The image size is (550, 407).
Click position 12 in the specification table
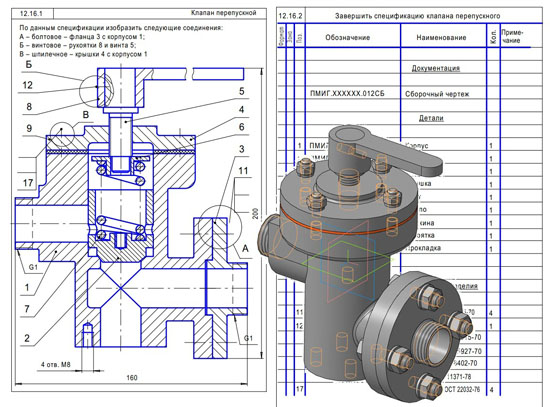(299, 326)
